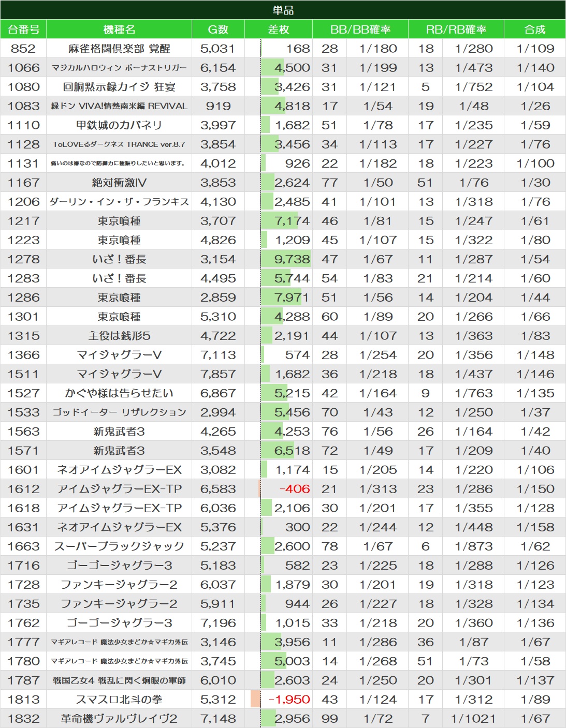Select RB count 51 of machine 1780
This screenshot has height=728, width=566.
425,661
